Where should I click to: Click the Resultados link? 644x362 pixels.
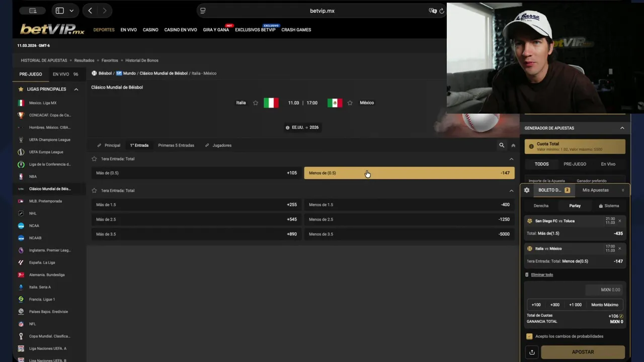pos(84,60)
